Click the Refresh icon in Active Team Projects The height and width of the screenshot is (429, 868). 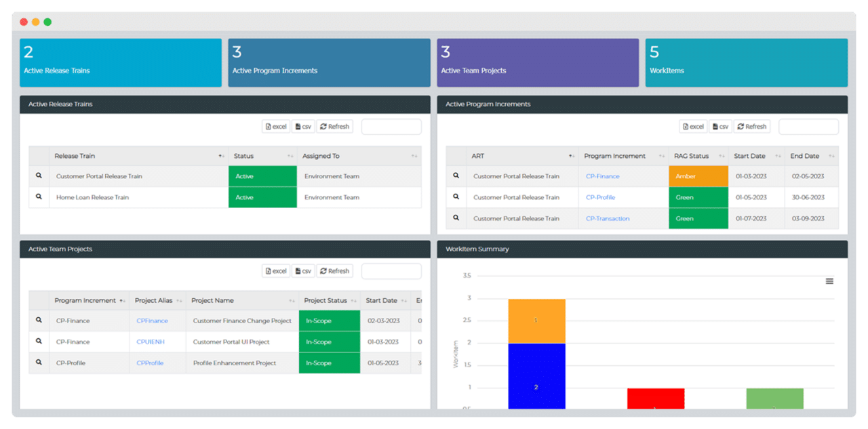tap(334, 270)
